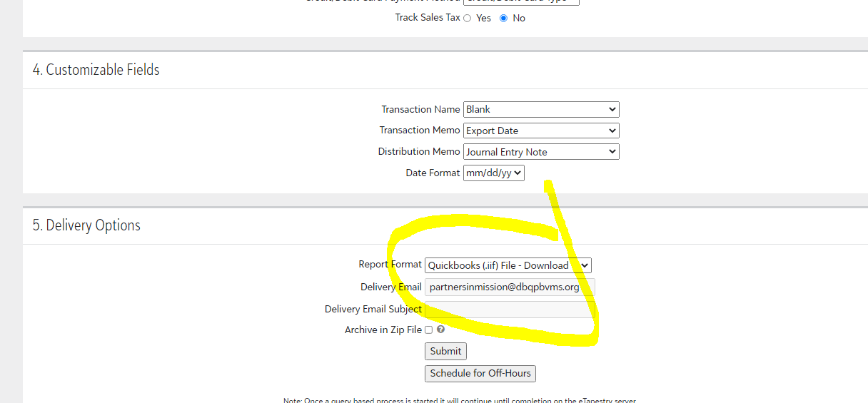Open the Distribution Memo dropdown
The width and height of the screenshot is (868, 403).
[x=541, y=152]
